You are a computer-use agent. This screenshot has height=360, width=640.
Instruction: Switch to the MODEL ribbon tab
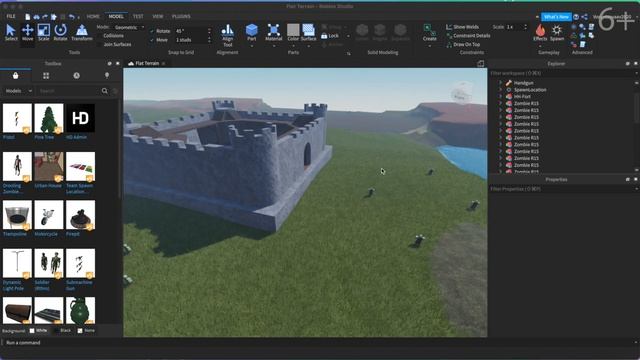[116, 16]
